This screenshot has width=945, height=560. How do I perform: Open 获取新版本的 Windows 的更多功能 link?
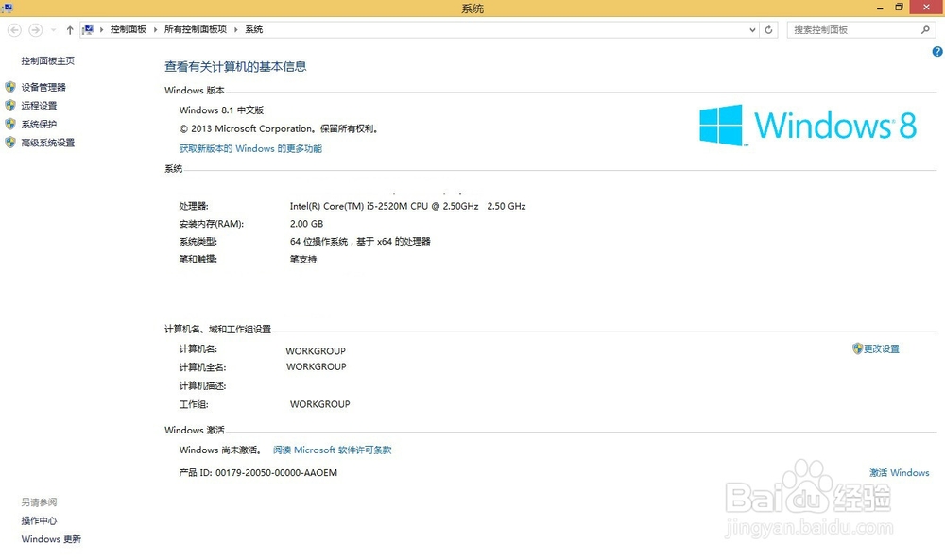[250, 148]
